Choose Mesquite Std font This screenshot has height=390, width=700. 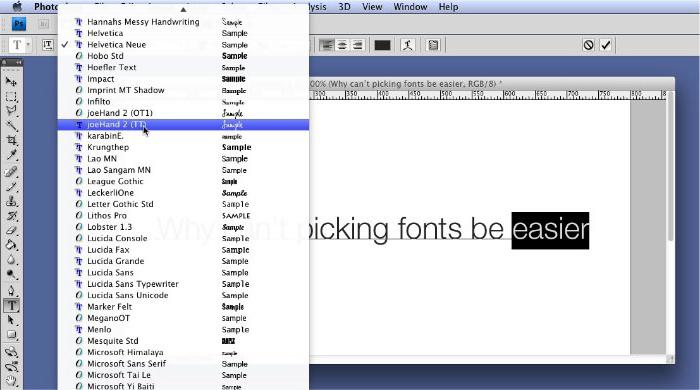pyautogui.click(x=183, y=341)
